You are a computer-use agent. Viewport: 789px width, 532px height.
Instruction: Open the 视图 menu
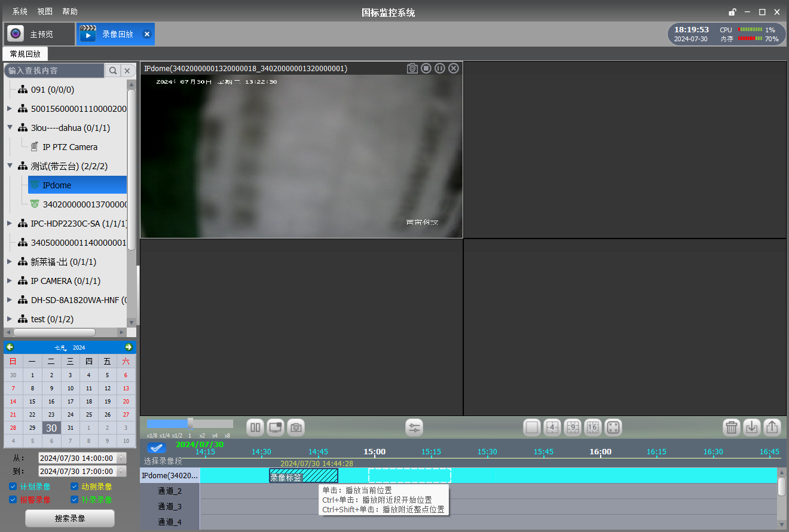[45, 12]
